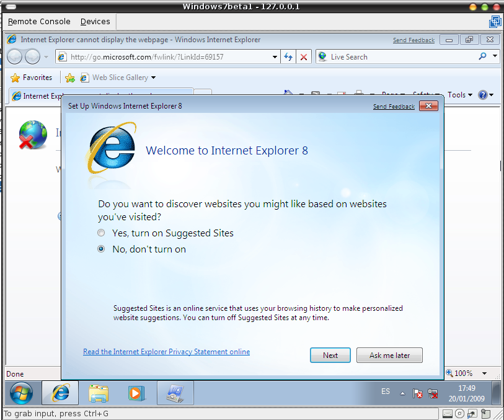The height and width of the screenshot is (420, 504).
Task: Click the Add to Favorites Bar icon
Action: 70,78
